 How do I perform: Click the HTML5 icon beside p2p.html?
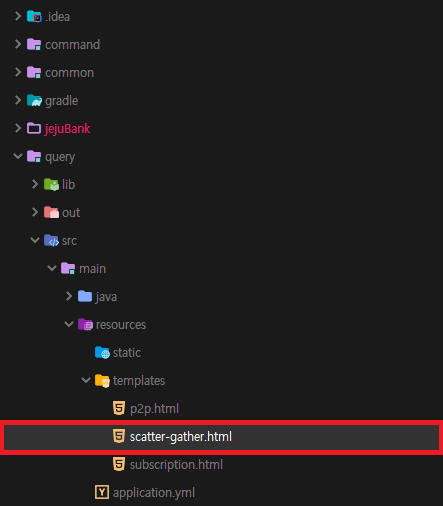[x=119, y=408]
